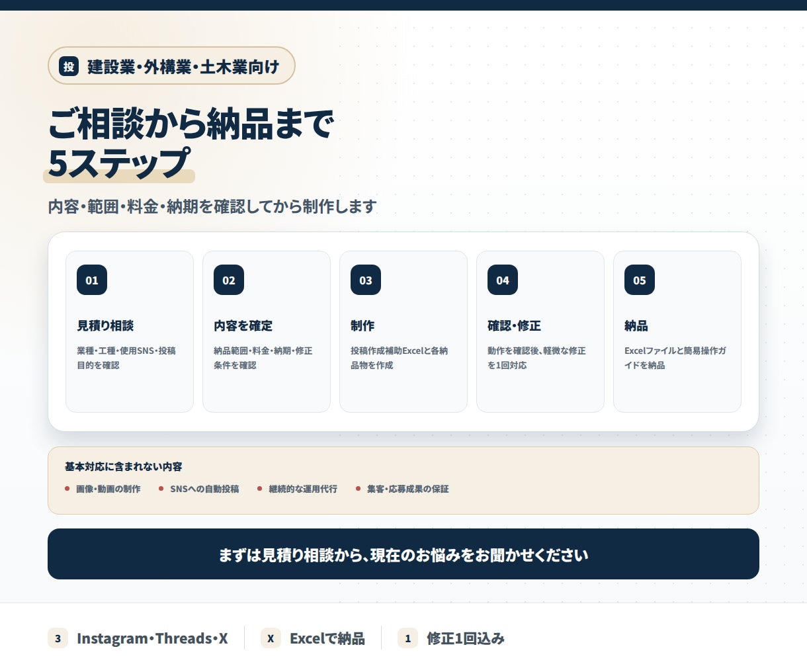Click the description 業種・工種・使用SNS・投稿目的を確認
This screenshot has height=672, width=807.
126,358
